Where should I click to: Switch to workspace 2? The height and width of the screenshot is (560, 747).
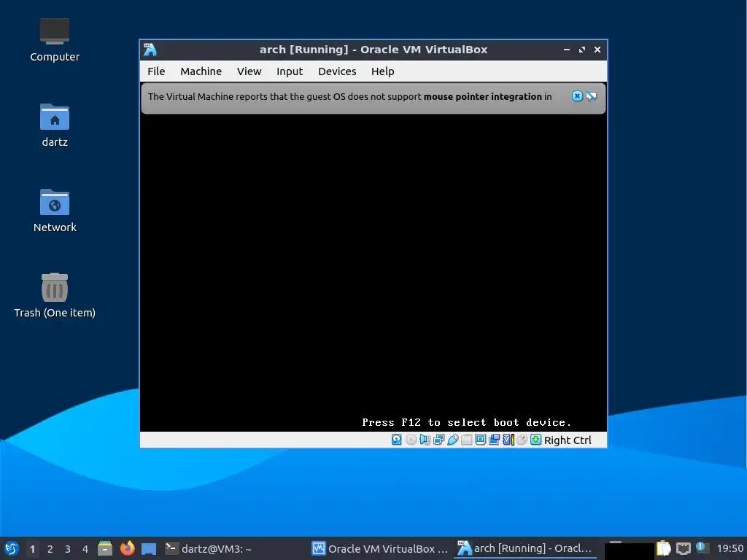[50, 549]
